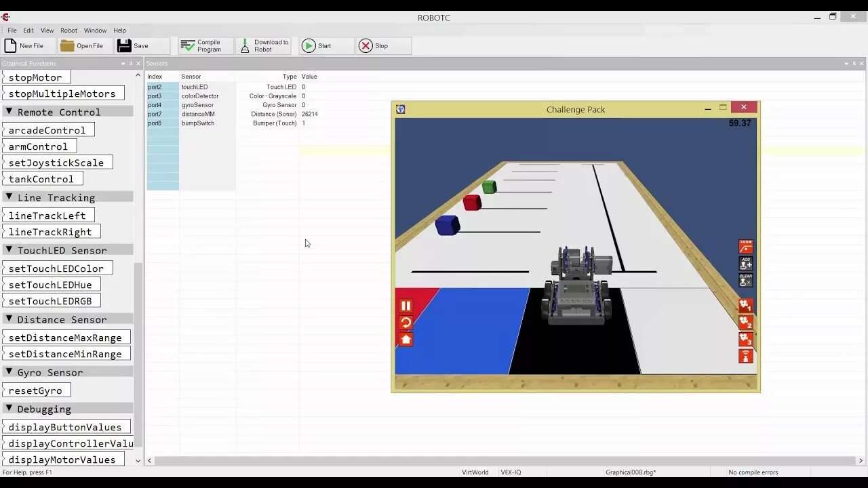Click the Clear markers icon in the simulator
Image resolution: width=868 pixels, height=488 pixels.
click(746, 280)
